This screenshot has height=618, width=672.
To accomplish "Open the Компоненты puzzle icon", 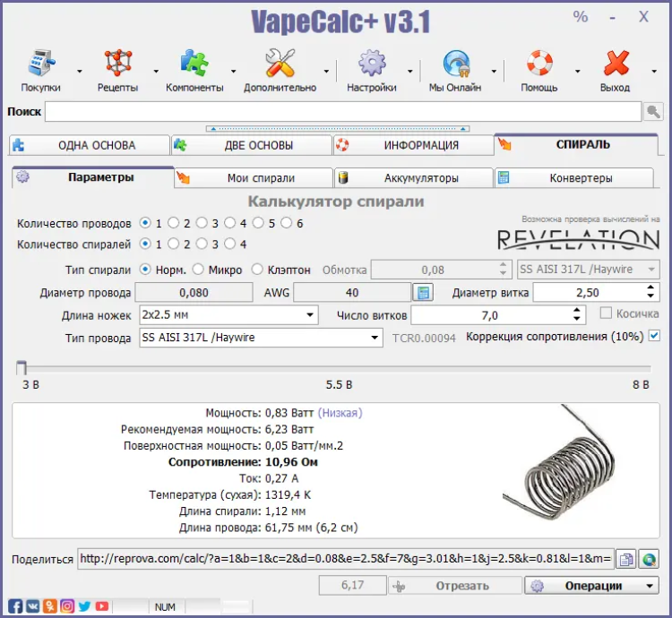I will click(194, 65).
